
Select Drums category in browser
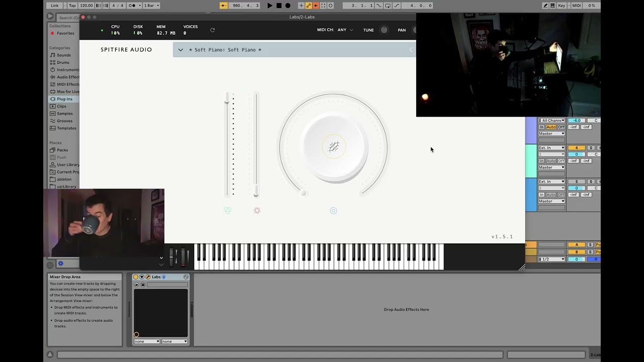pyautogui.click(x=63, y=62)
